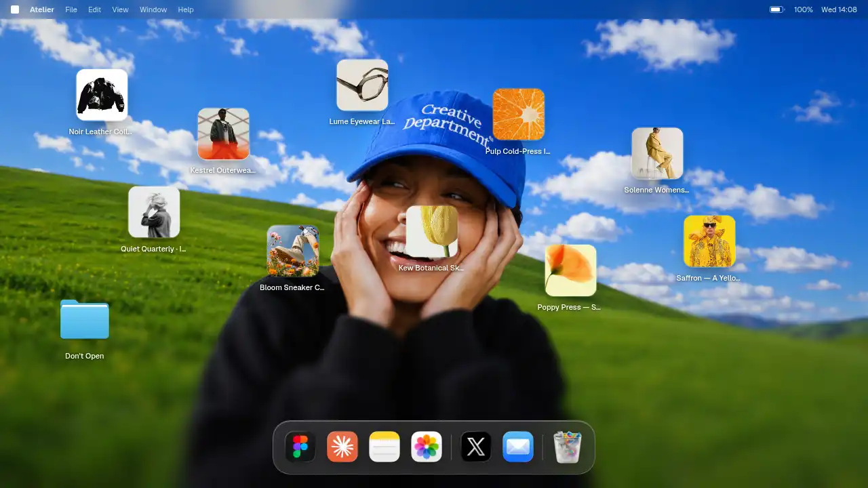Select the Kestrel Outerwea... desktop file
This screenshot has height=488, width=868.
(x=223, y=141)
